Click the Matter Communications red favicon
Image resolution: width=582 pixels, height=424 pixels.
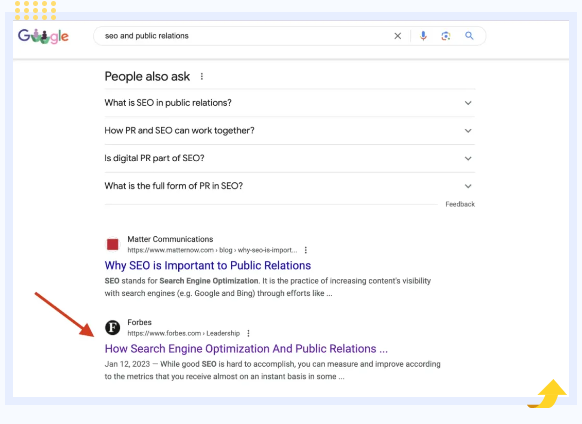click(x=112, y=244)
